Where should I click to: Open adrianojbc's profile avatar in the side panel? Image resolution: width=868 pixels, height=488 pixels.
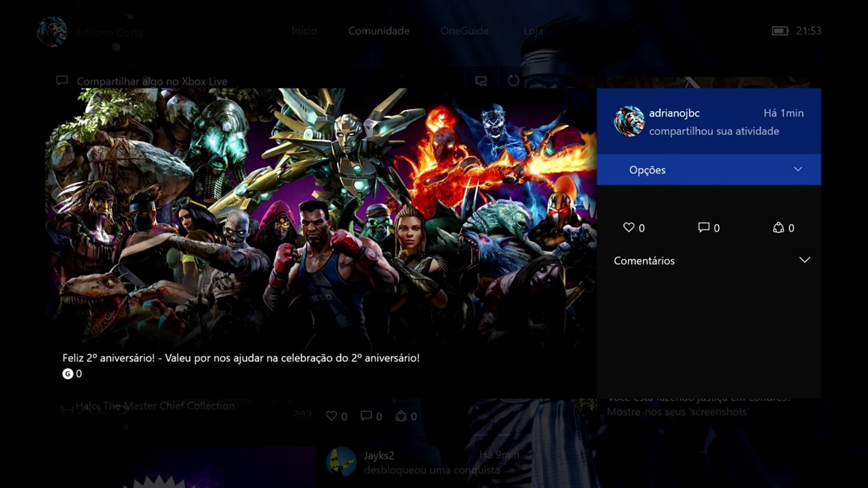629,121
